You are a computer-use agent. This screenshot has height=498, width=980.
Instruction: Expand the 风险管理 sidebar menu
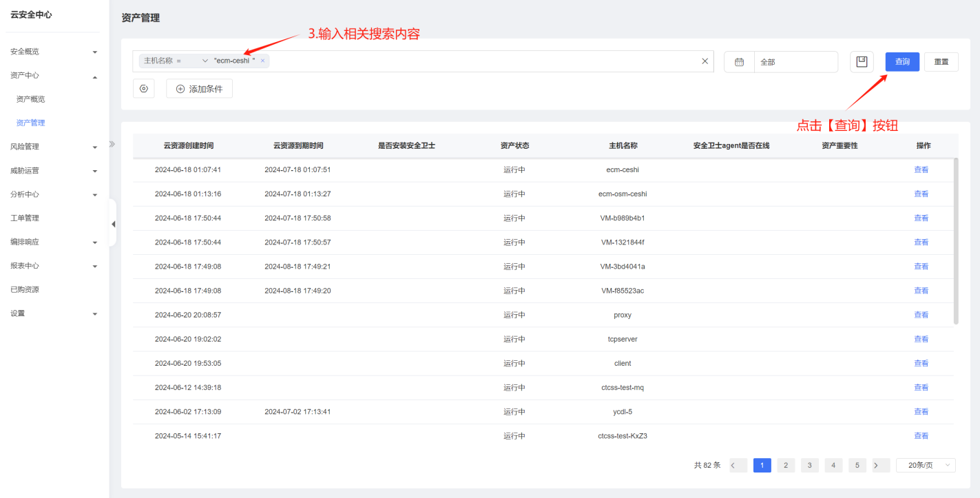pos(54,147)
